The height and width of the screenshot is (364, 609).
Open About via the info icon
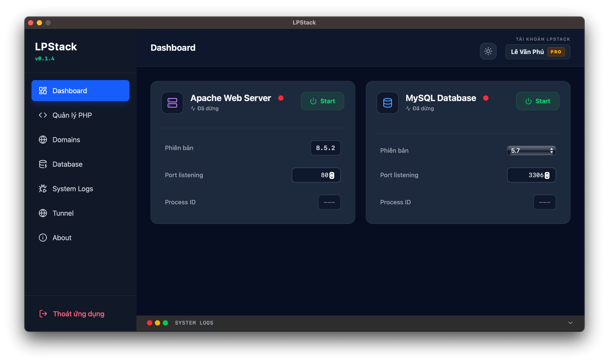[43, 237]
